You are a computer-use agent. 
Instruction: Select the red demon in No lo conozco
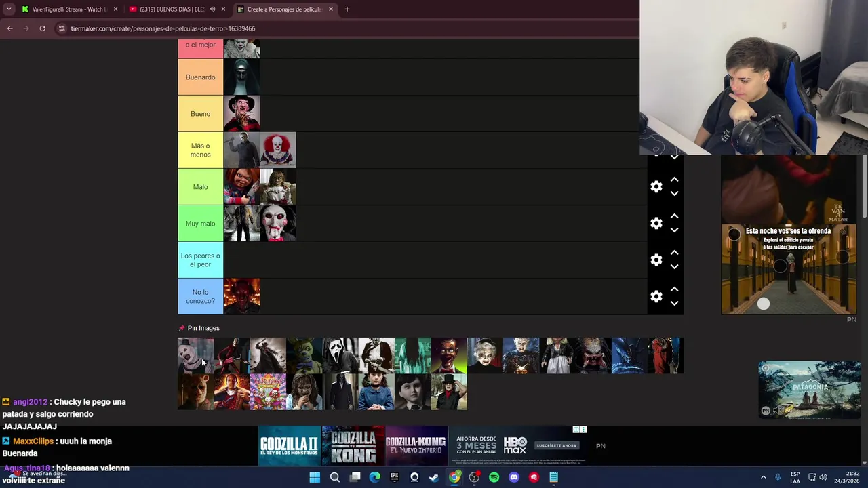click(241, 296)
